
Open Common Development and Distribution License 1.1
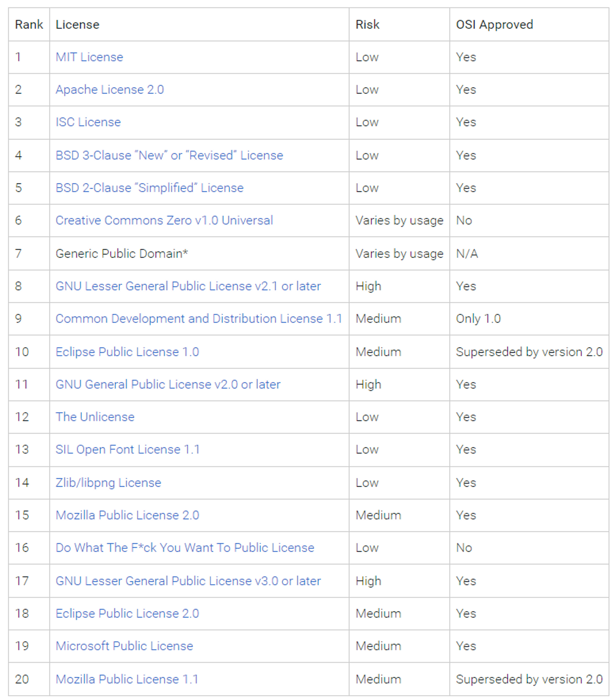click(x=199, y=319)
